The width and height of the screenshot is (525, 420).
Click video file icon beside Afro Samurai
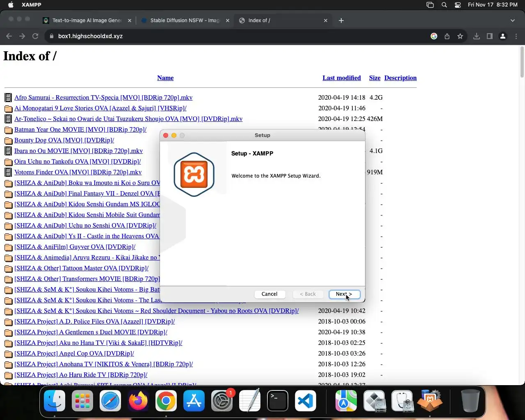click(8, 98)
